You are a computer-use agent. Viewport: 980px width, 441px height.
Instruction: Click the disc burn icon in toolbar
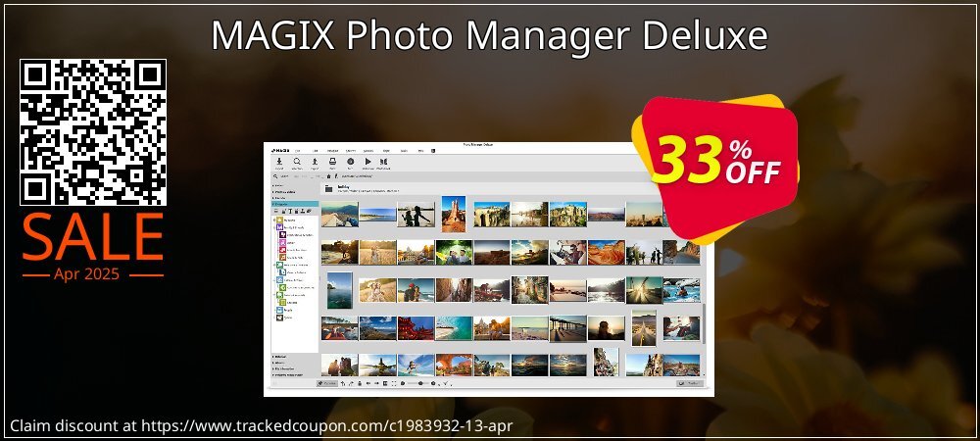pos(351,161)
